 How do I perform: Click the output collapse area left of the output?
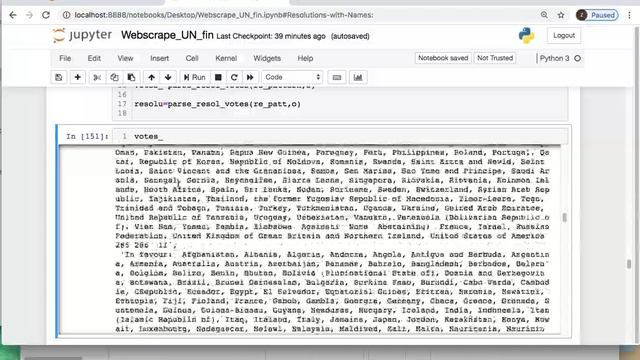click(x=86, y=241)
